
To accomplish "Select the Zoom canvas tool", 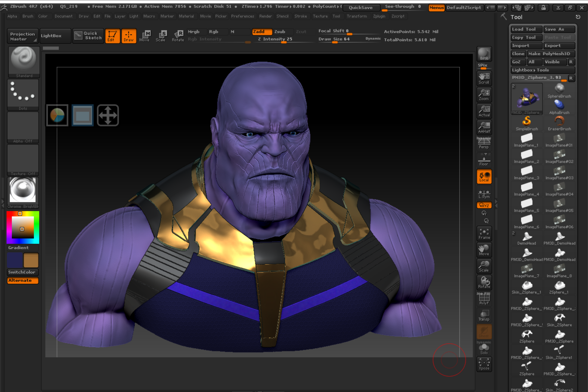I will pyautogui.click(x=484, y=95).
